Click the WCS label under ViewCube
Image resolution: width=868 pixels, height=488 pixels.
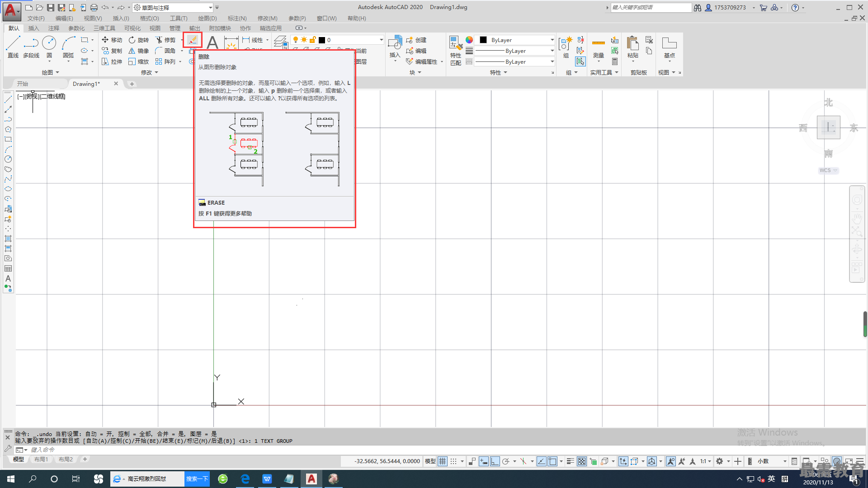click(x=825, y=170)
